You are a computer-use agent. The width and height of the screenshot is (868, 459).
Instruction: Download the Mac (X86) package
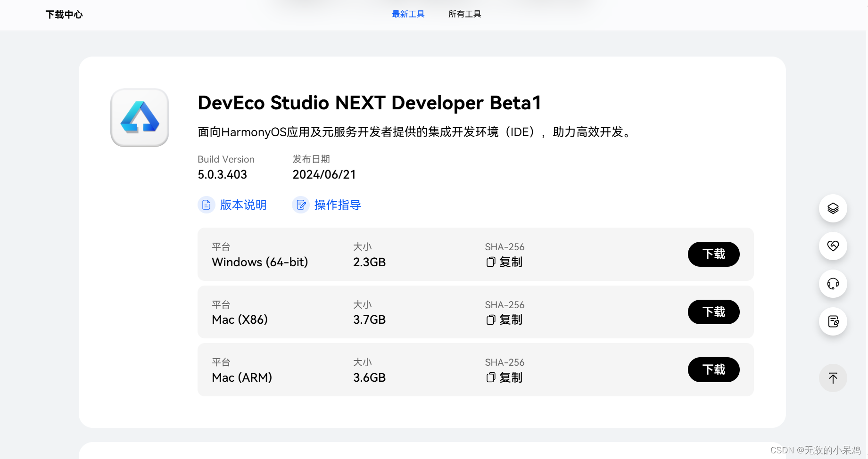pos(713,312)
